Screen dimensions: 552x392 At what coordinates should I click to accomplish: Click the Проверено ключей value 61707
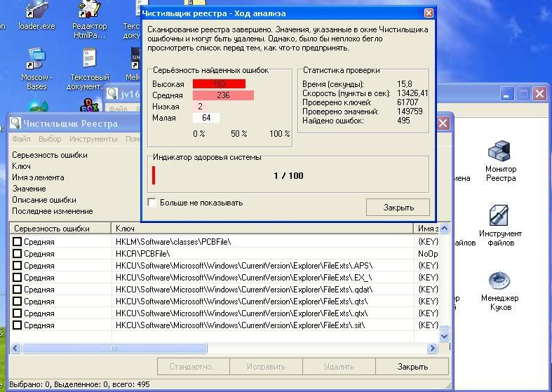point(408,102)
